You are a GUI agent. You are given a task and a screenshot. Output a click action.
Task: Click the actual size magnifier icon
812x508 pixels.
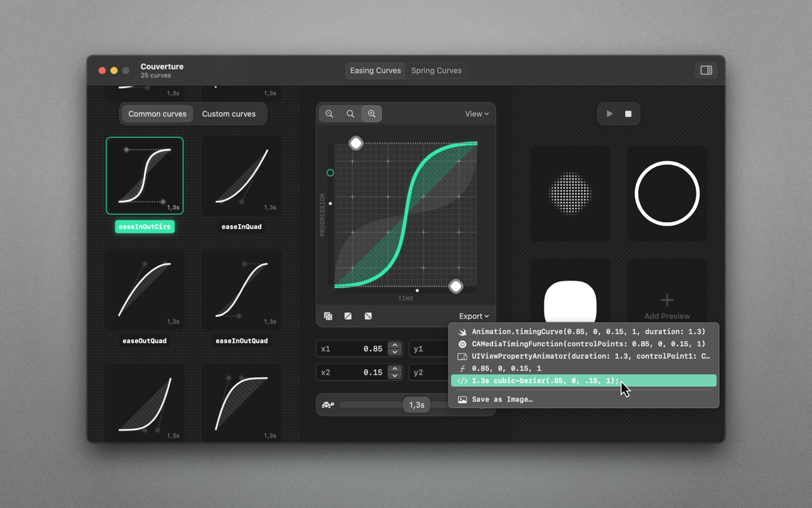click(350, 114)
